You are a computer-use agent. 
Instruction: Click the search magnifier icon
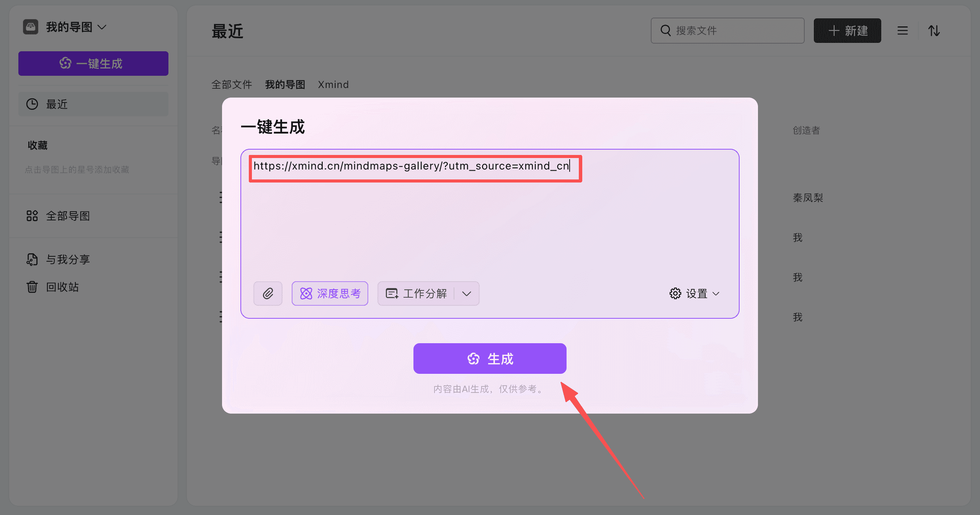tap(665, 30)
